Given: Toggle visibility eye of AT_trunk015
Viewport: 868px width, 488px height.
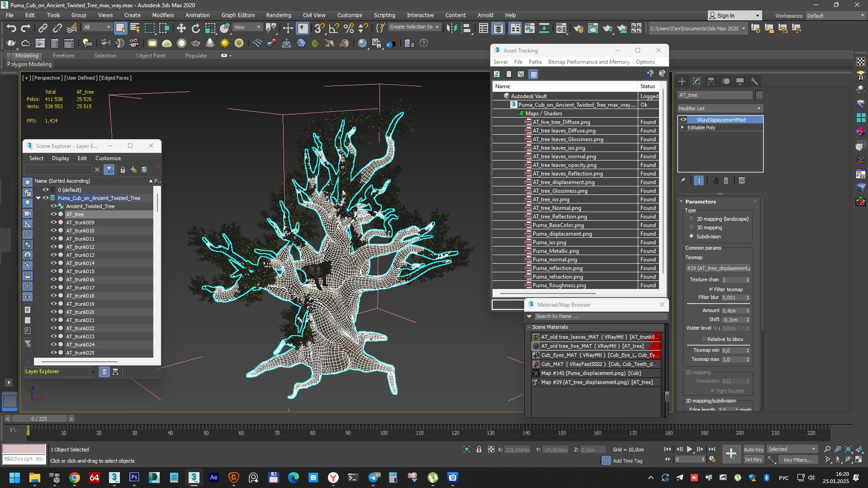Looking at the screenshot, I should (53, 271).
